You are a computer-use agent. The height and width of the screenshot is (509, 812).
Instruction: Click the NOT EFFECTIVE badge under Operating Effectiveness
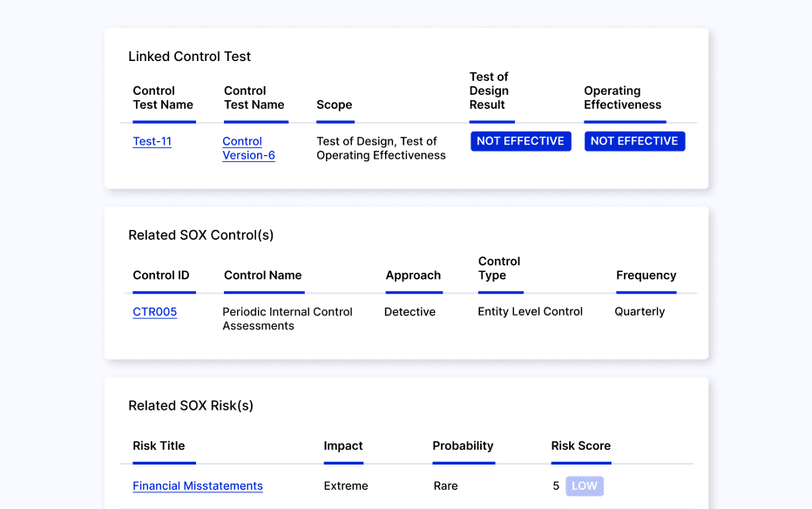[x=633, y=141]
